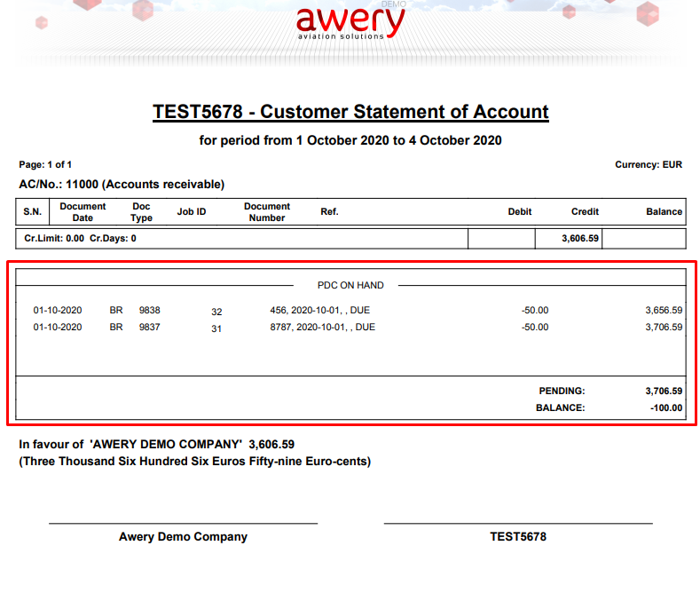Click document number 31
700x609 pixels.
pos(216,328)
